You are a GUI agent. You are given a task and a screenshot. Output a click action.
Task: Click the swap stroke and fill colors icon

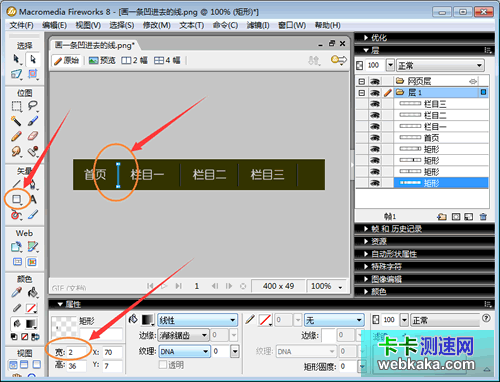tap(35, 337)
